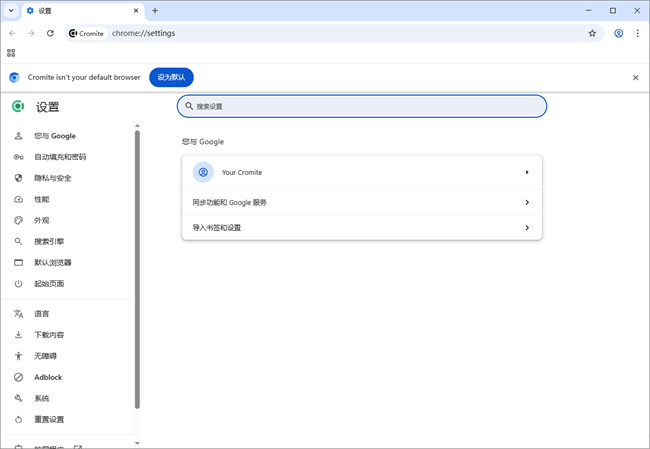Click the person icon beside 您与 Google
The width and height of the screenshot is (650, 449).
click(18, 136)
